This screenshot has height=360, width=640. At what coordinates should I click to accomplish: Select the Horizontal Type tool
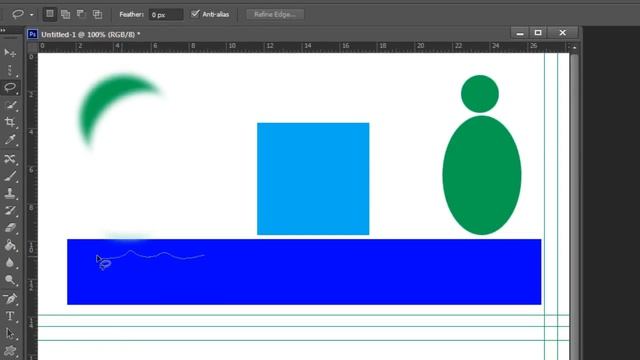tap(10, 316)
